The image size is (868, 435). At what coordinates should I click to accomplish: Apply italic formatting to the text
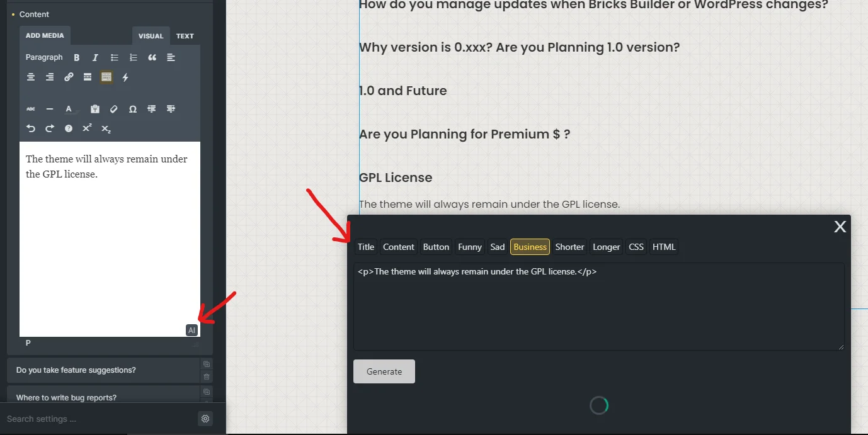[95, 58]
